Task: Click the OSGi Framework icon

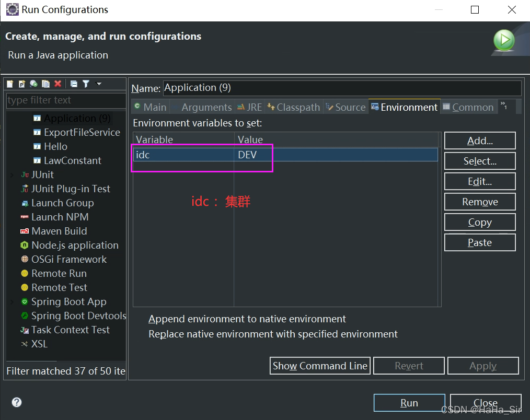Action: pyautogui.click(x=25, y=259)
